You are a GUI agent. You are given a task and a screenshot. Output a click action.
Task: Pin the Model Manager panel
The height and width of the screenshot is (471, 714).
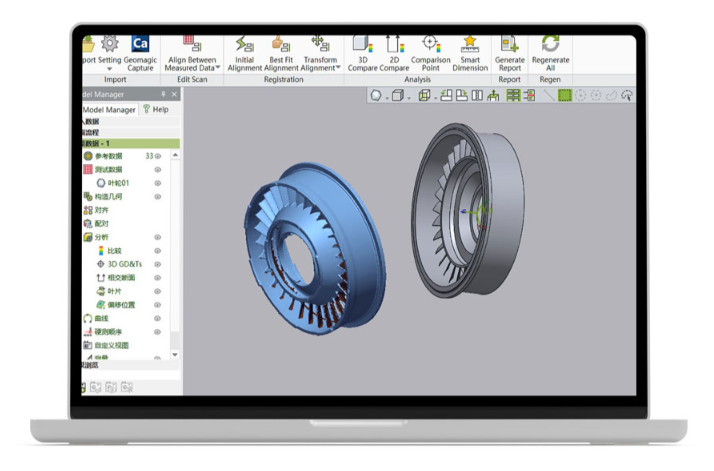tap(163, 94)
